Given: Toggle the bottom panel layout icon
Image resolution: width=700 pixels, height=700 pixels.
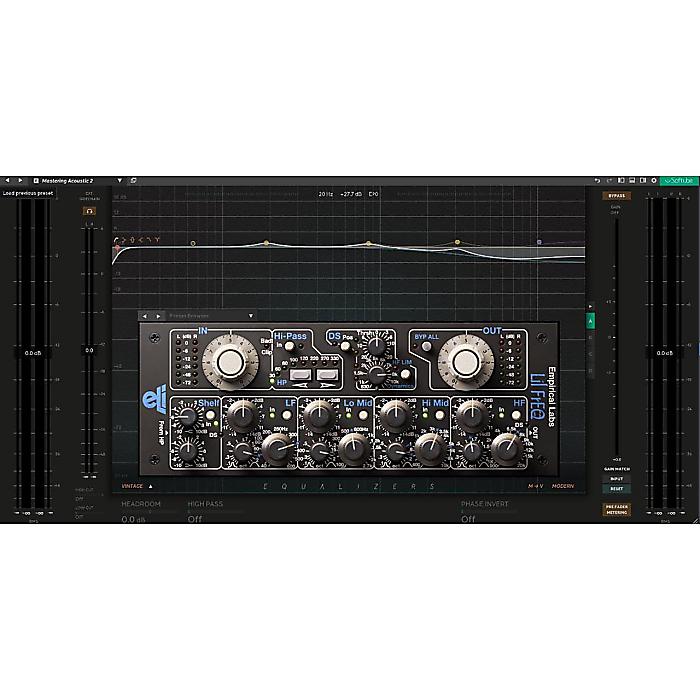Looking at the screenshot, I should pyautogui.click(x=632, y=181).
